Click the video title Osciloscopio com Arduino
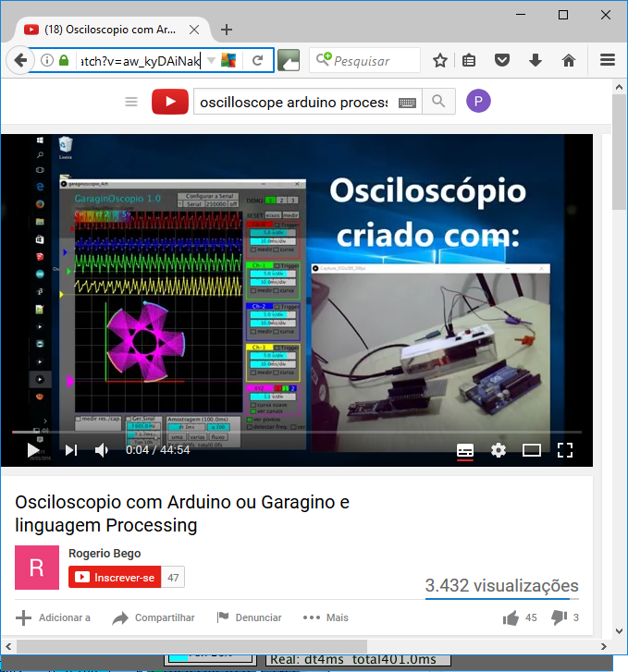The height and width of the screenshot is (672, 628). click(x=182, y=513)
